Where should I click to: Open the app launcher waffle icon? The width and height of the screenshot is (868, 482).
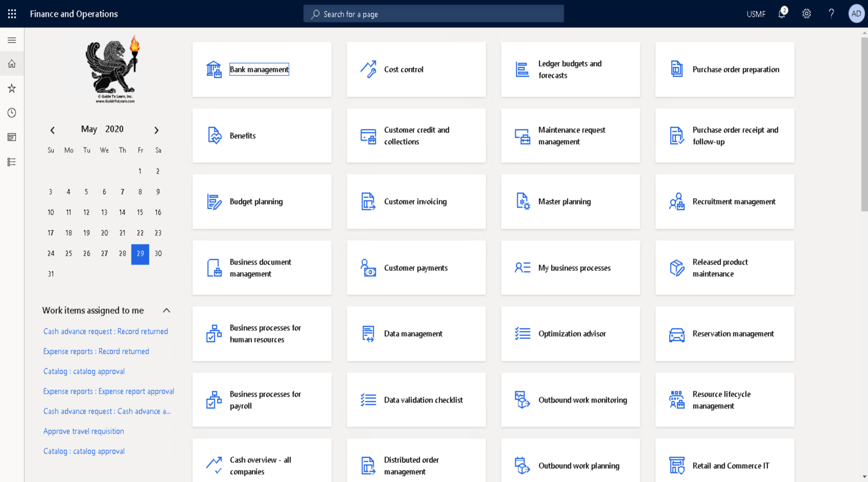tap(12, 14)
